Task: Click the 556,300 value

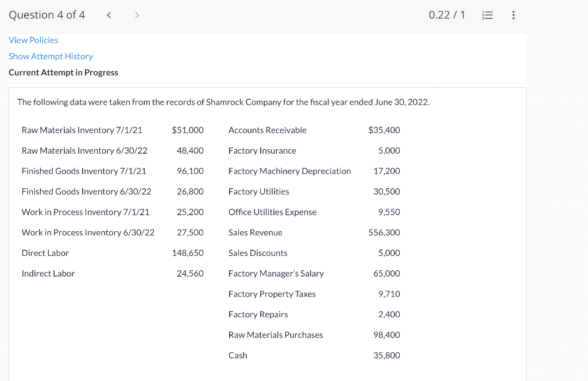Action: pos(384,232)
